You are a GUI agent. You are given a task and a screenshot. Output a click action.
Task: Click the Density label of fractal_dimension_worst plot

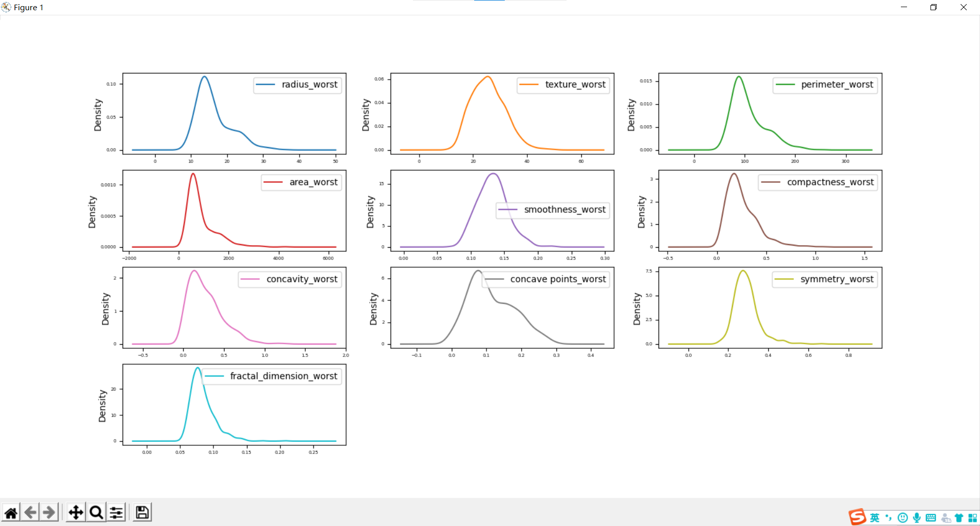tap(102, 406)
